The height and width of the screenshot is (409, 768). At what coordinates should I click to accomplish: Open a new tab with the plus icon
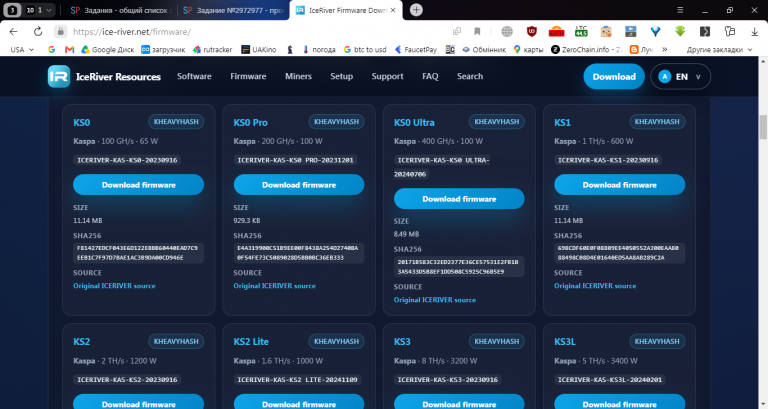[x=416, y=10]
